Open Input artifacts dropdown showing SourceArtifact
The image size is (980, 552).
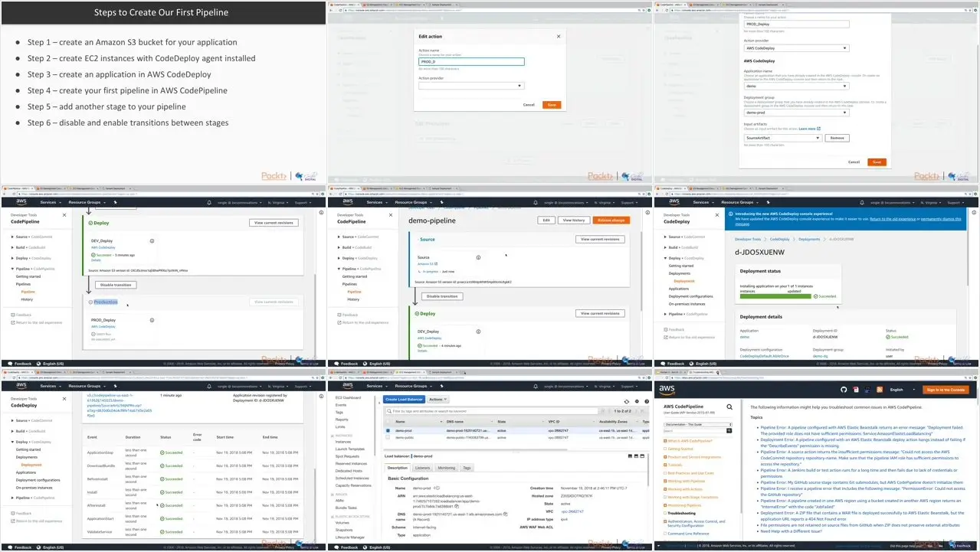(783, 138)
